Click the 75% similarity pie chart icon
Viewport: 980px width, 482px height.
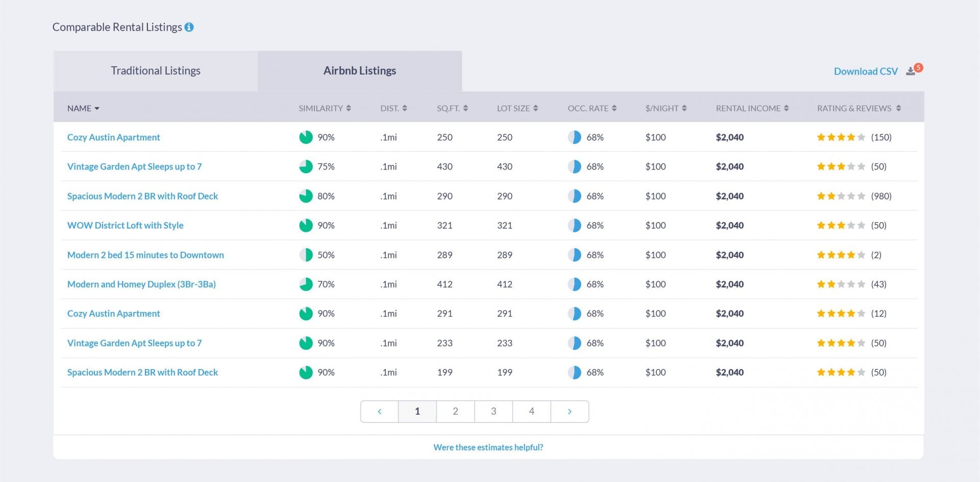click(x=306, y=166)
